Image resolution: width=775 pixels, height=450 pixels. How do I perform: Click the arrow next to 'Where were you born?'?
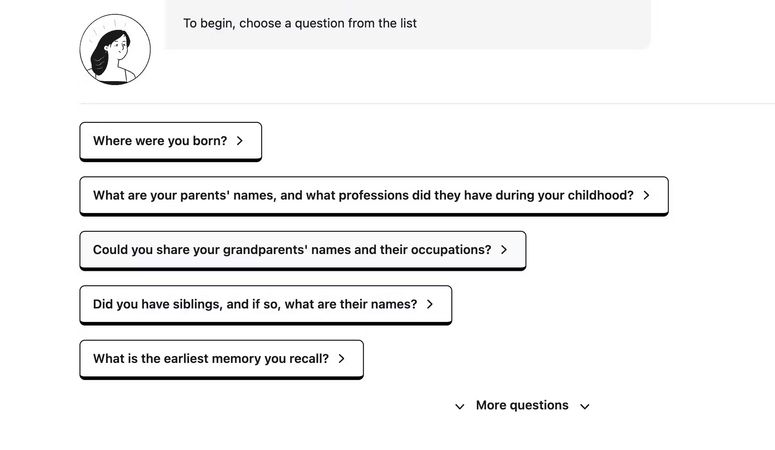point(240,141)
